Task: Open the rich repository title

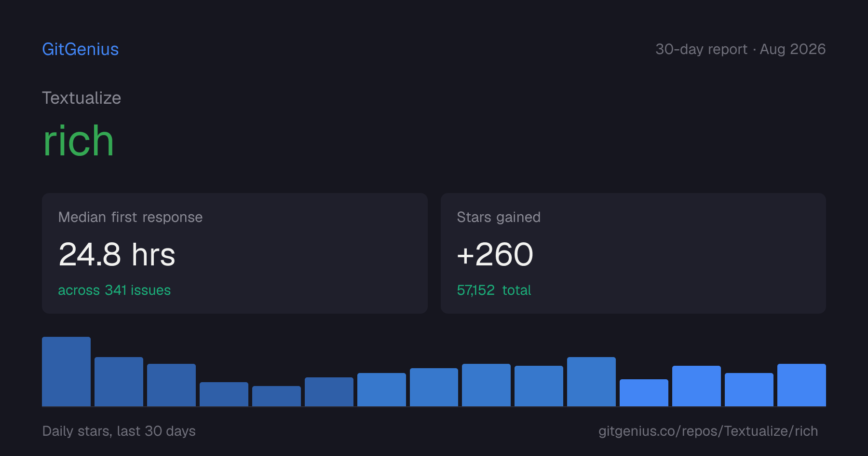Action: pyautogui.click(x=79, y=140)
